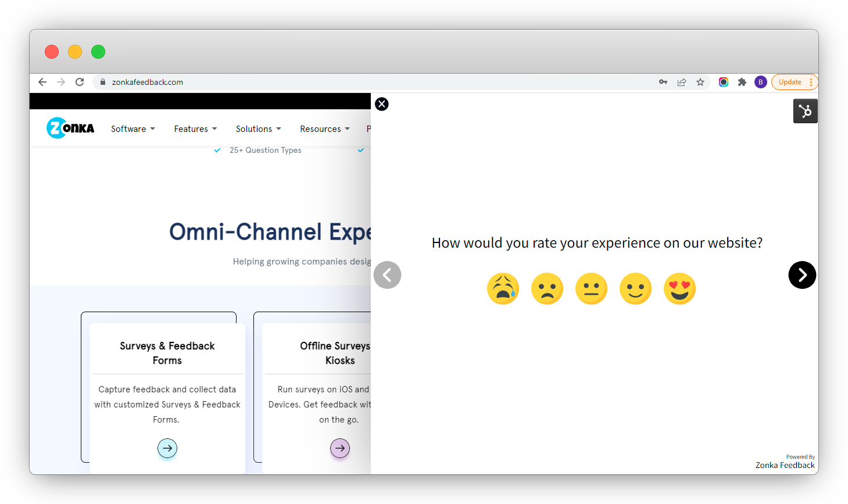Choose the neutral face emoji rating

pos(591,288)
